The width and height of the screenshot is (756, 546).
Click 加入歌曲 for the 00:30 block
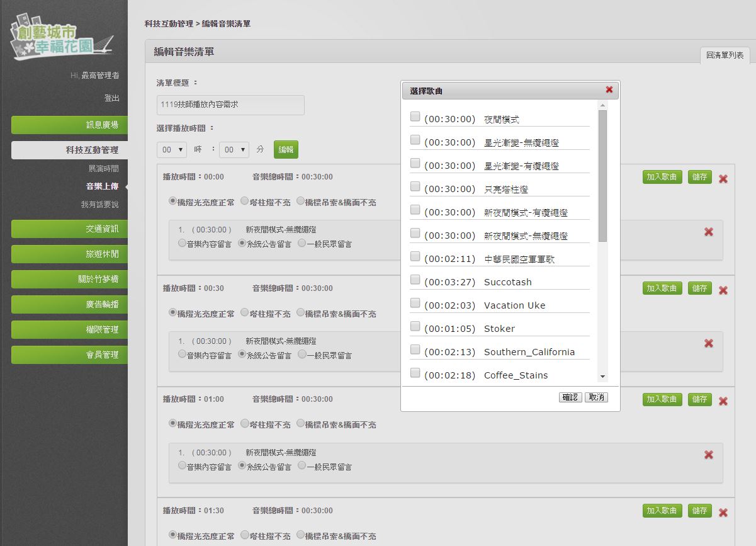point(662,288)
